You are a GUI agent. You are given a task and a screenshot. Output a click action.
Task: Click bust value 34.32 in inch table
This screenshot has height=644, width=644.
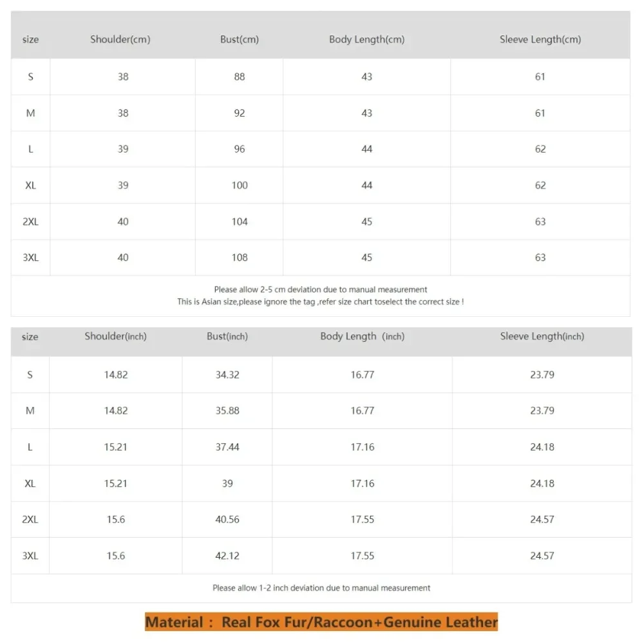[x=227, y=375]
